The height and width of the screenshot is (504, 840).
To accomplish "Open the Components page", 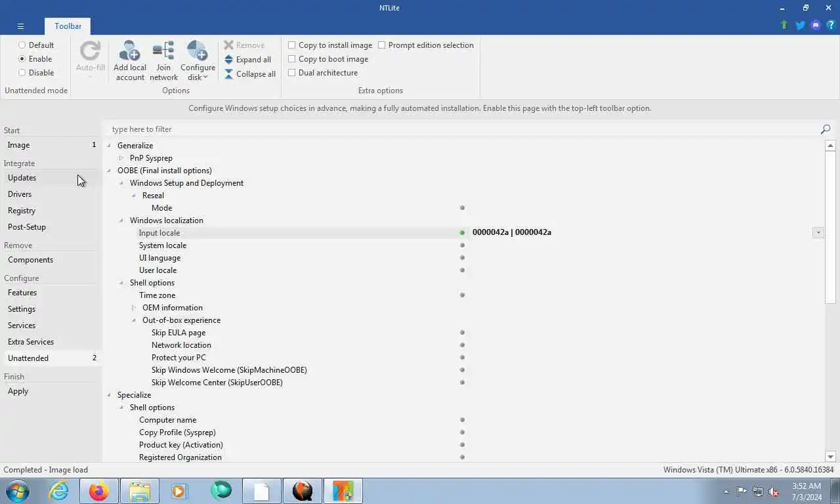I will pos(51,260).
